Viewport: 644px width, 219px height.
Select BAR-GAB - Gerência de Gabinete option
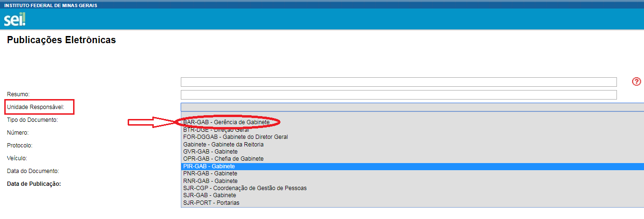click(x=226, y=122)
